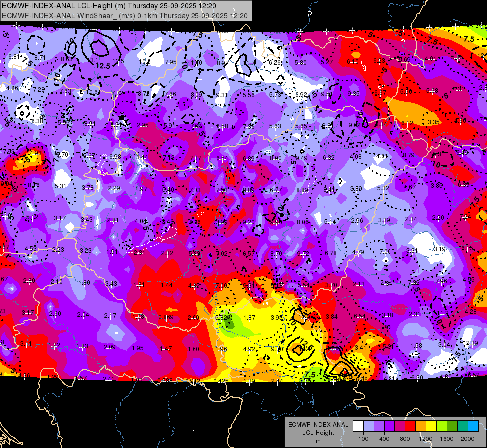The height and width of the screenshot is (448, 487).
Task: Click the 0.869 wind shear value
Action: click(166, 317)
